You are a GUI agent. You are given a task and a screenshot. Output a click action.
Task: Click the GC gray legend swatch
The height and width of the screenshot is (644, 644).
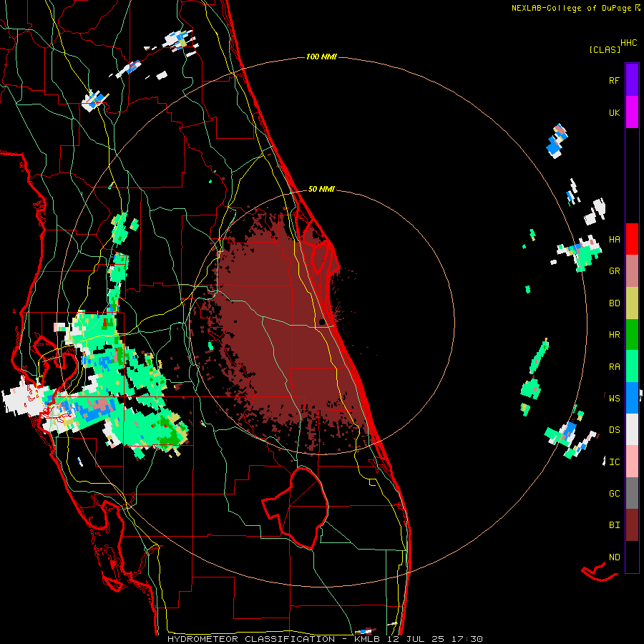tap(632, 493)
